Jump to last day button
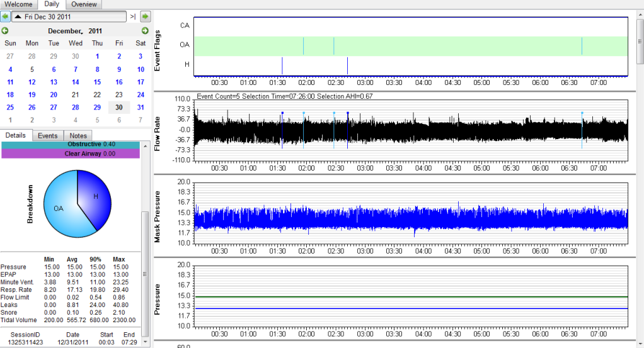Screen dimensions: 644x348 [x=132, y=16]
